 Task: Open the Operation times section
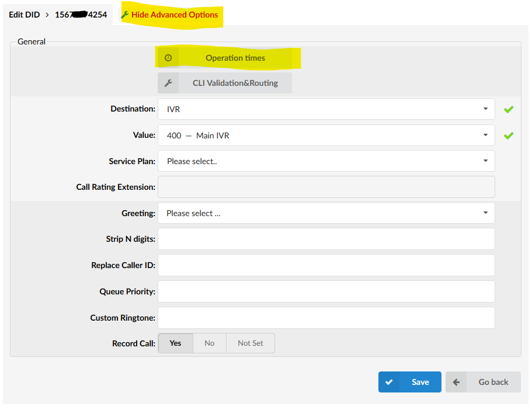[x=235, y=58]
